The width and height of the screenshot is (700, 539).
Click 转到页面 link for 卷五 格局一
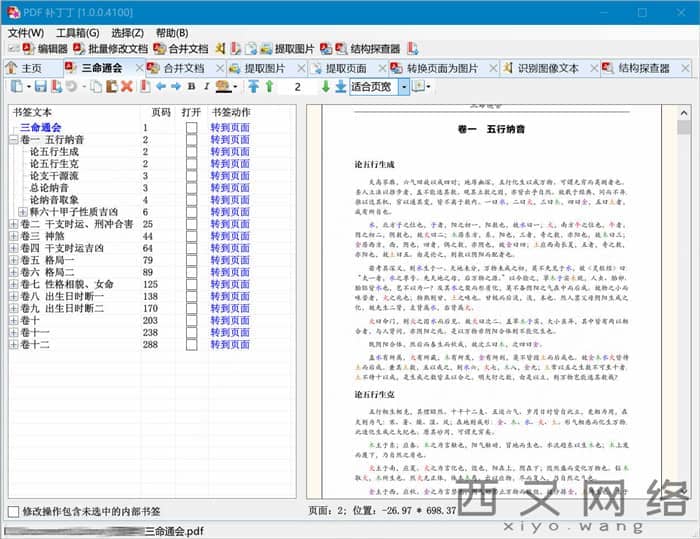pyautogui.click(x=230, y=260)
